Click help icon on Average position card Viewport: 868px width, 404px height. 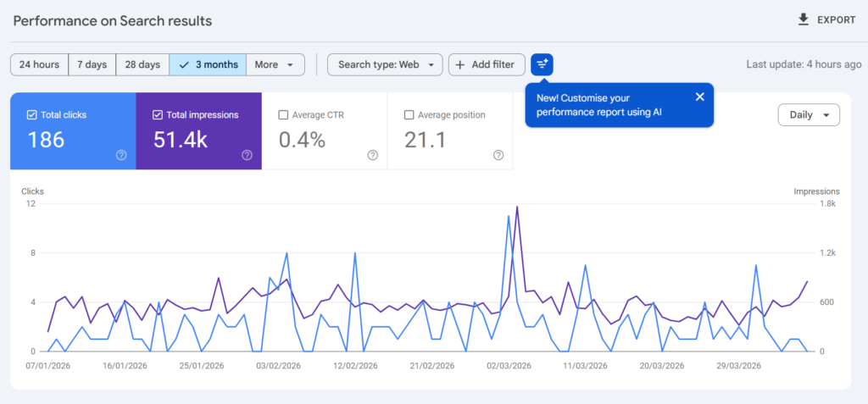(x=498, y=155)
